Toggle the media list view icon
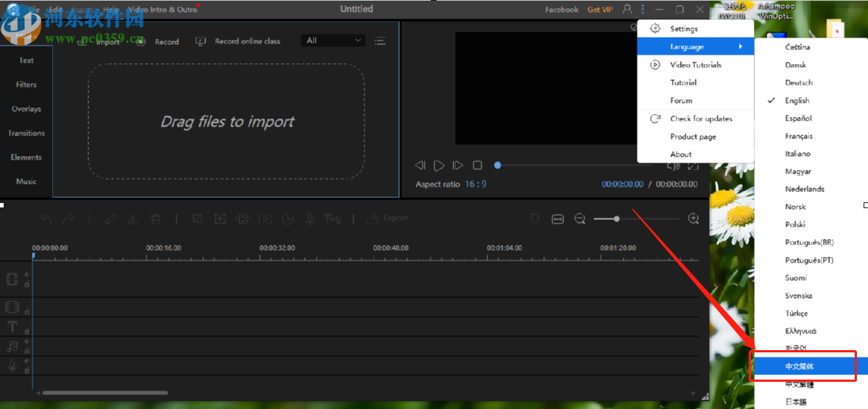Image resolution: width=868 pixels, height=409 pixels. point(380,41)
